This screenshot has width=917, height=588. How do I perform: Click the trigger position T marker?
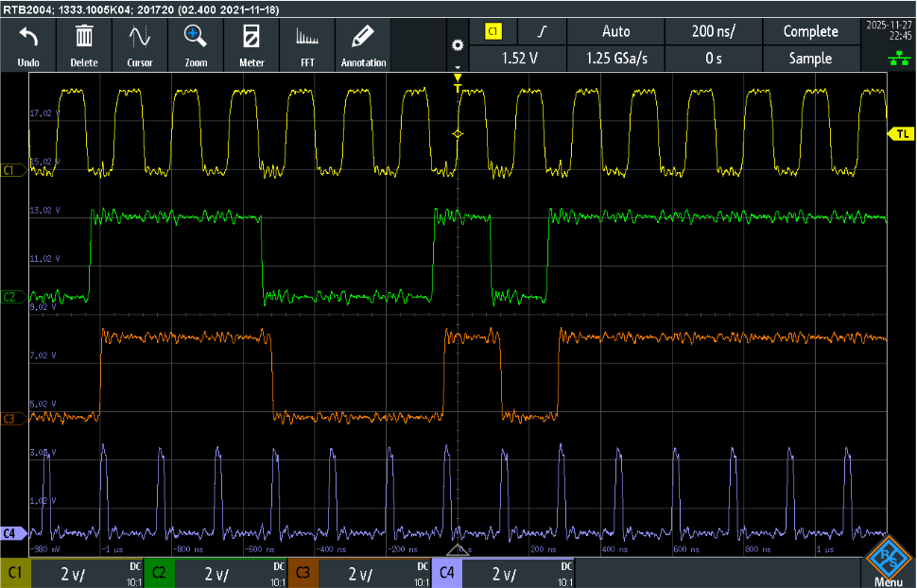(x=457, y=85)
